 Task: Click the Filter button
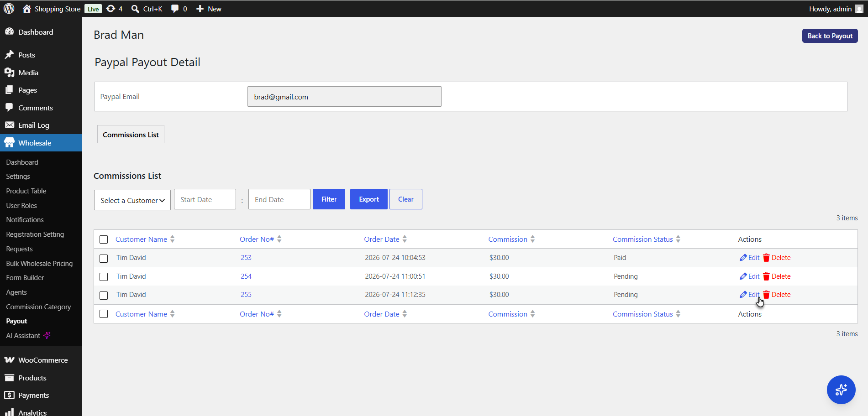click(329, 199)
